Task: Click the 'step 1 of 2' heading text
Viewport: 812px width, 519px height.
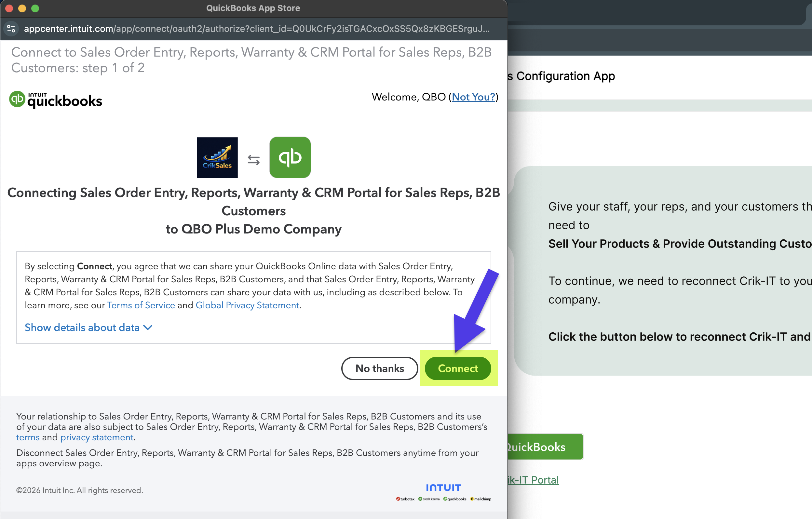Action: pos(113,68)
